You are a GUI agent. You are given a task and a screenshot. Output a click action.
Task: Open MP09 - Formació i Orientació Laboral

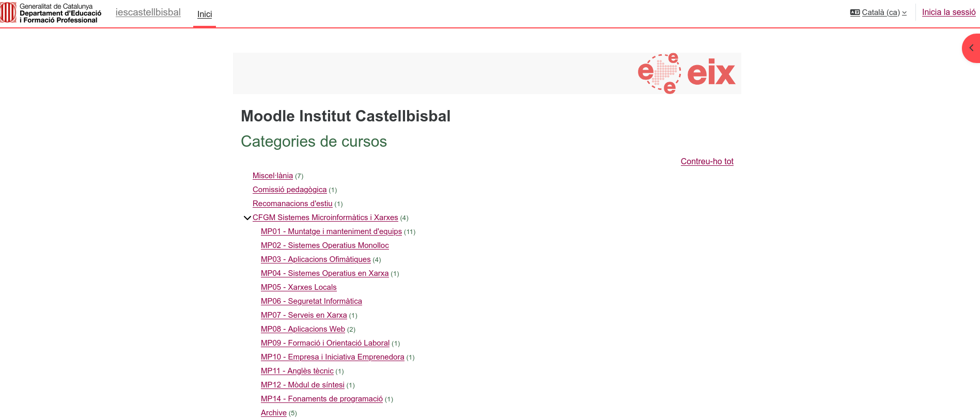coord(325,343)
